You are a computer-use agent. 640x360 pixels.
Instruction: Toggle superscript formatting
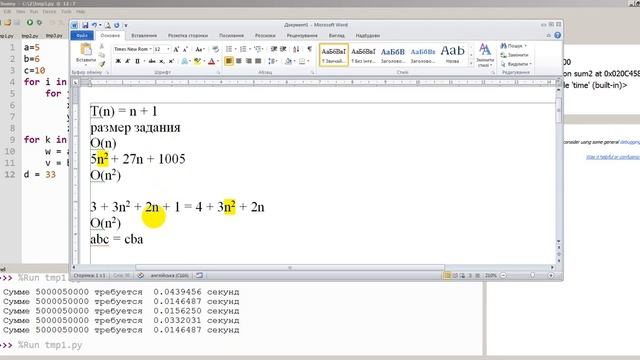pyautogui.click(x=171, y=61)
